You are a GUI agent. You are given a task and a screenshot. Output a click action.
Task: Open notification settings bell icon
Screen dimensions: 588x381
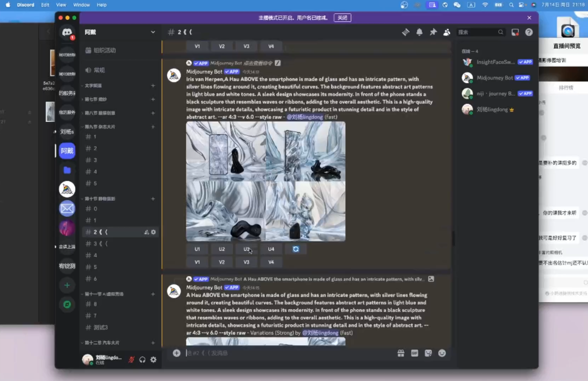click(x=419, y=32)
